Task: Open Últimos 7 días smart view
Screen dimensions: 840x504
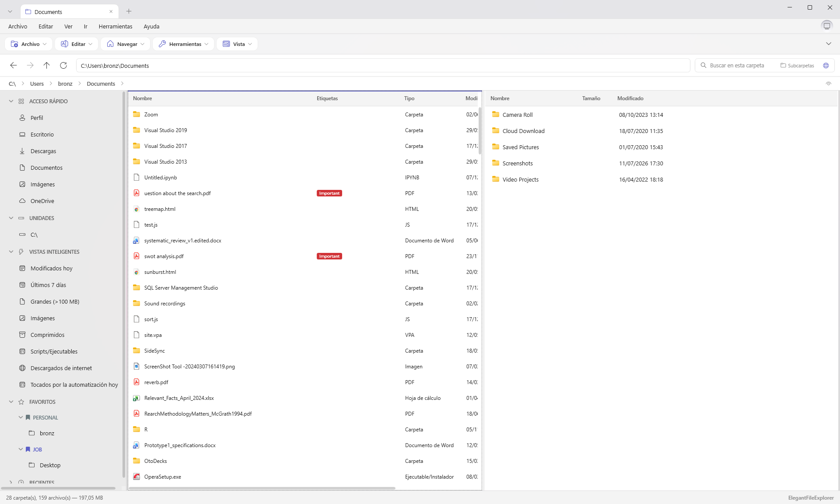Action: click(x=48, y=285)
